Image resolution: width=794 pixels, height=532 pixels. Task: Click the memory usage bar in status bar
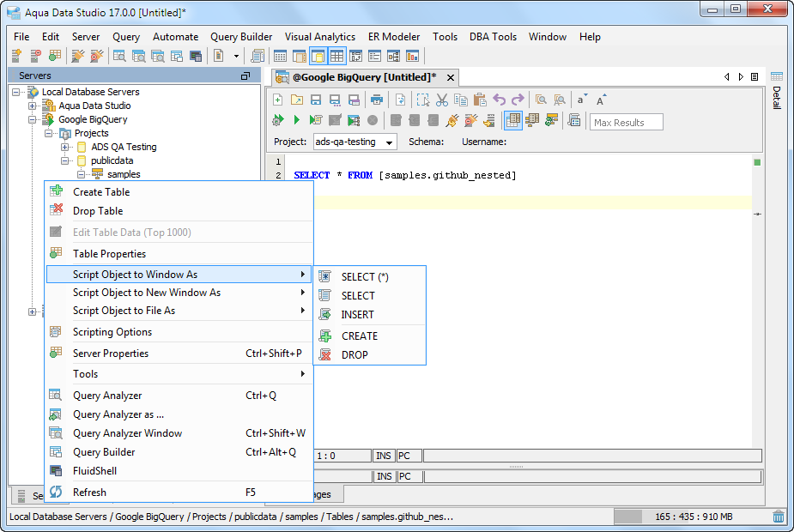pyautogui.click(x=691, y=517)
